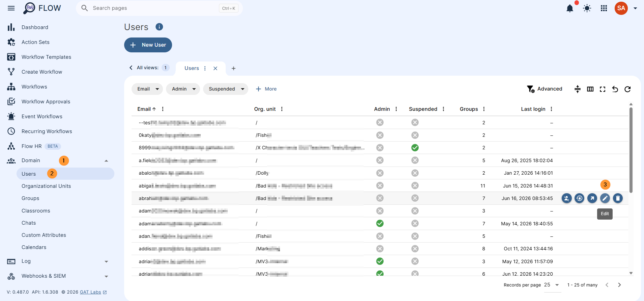Go to Create Workflow

click(42, 72)
